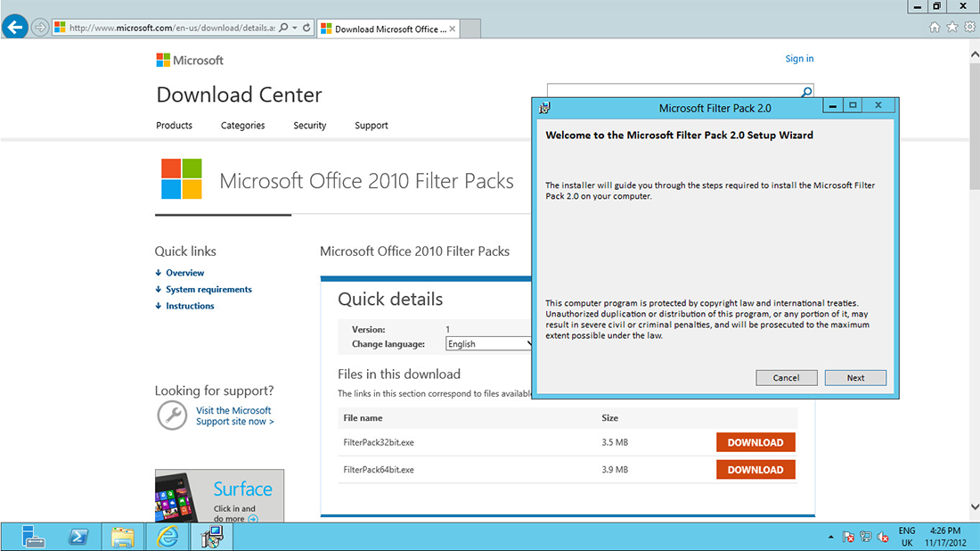Switch to Internet Explorer on the taskbar

coord(167,537)
